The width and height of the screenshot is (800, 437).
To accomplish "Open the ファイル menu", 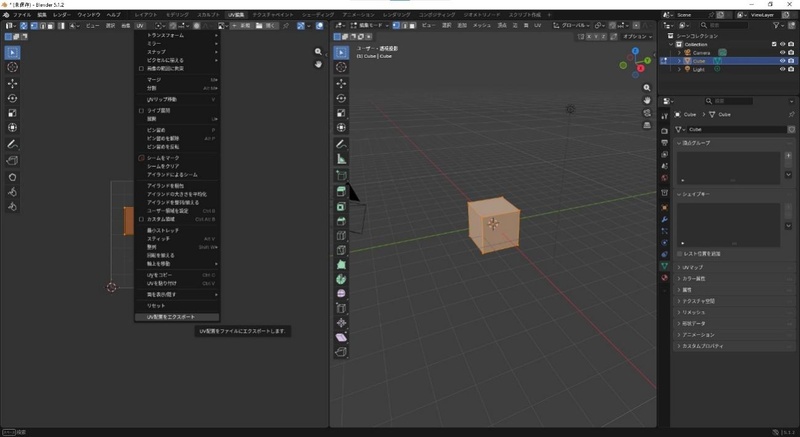I will pos(21,15).
